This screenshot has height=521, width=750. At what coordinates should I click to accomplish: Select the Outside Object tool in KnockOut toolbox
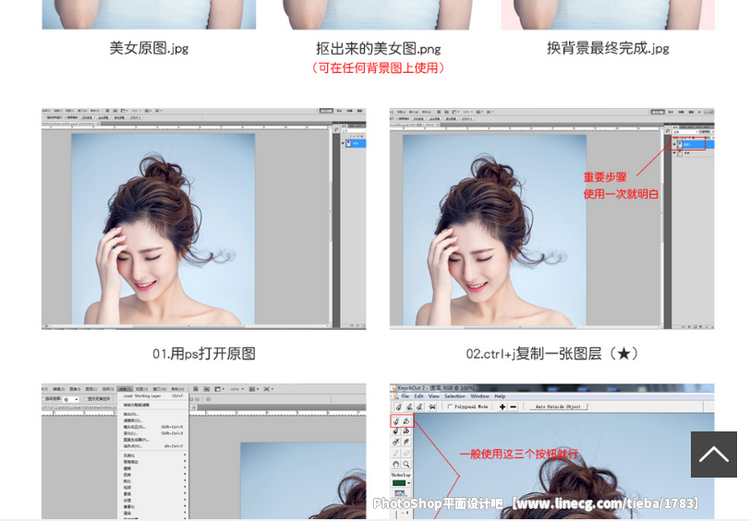point(408,422)
